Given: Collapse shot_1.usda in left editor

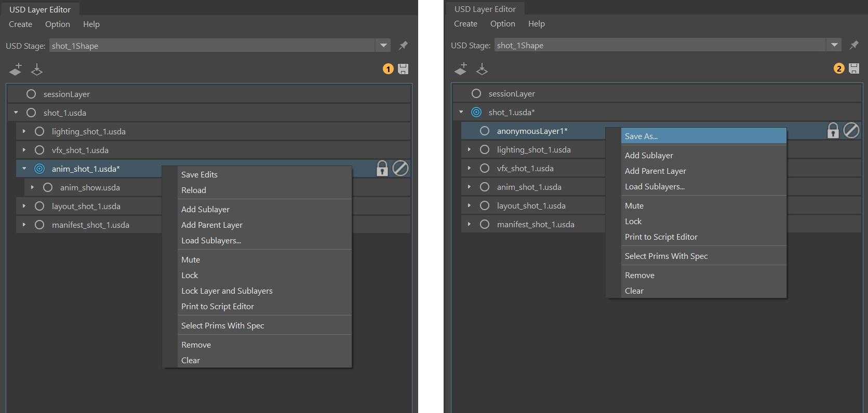Looking at the screenshot, I should point(16,113).
